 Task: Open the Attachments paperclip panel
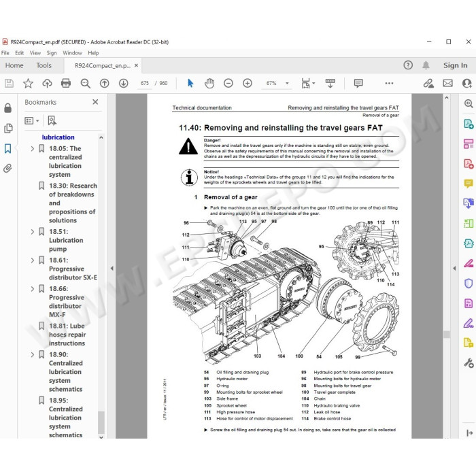click(8, 168)
